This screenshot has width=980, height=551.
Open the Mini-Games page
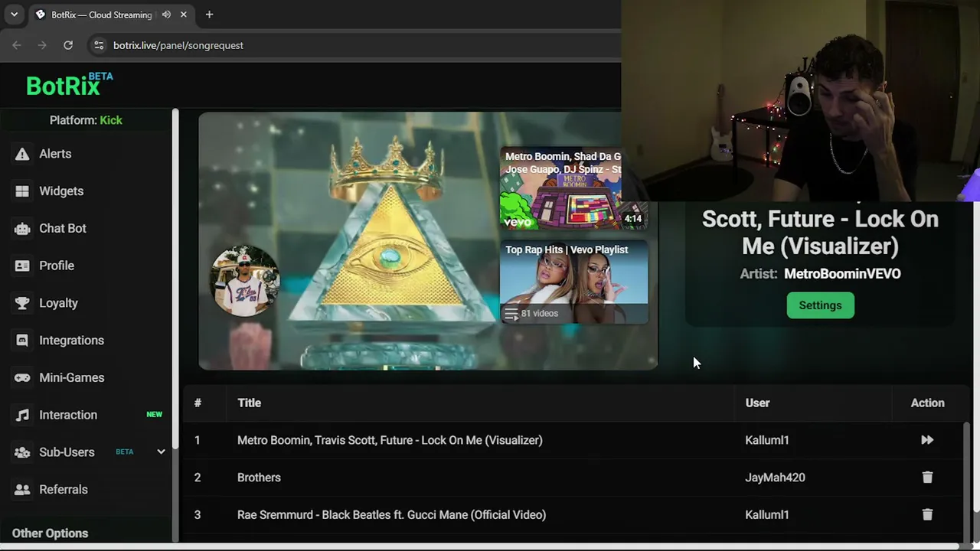tap(72, 378)
